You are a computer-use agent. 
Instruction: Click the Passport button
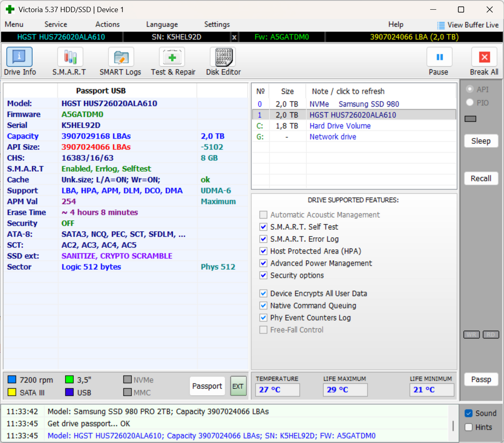coord(207,386)
